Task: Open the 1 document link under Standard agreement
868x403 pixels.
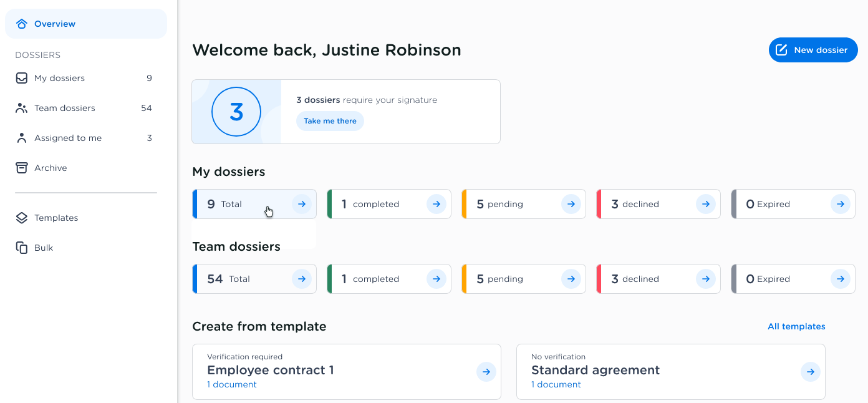Action: click(x=556, y=384)
